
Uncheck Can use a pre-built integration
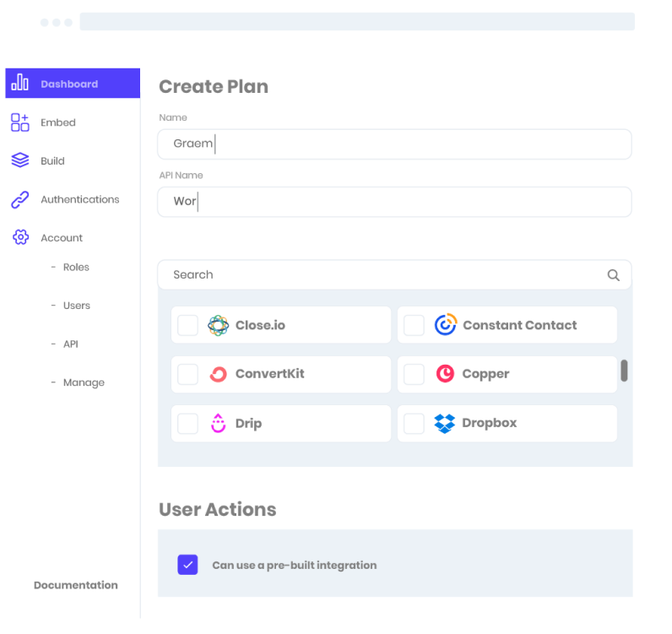click(x=187, y=565)
